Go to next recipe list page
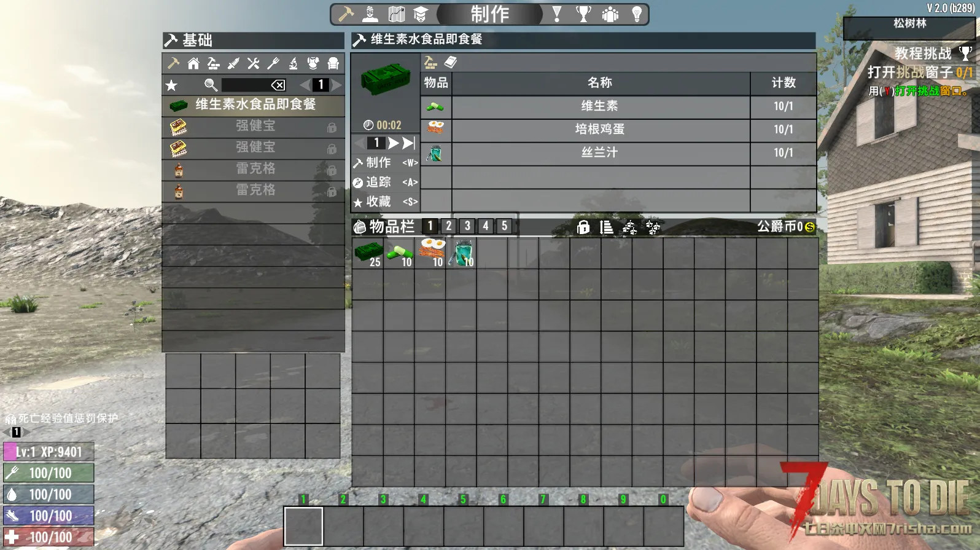 (336, 85)
